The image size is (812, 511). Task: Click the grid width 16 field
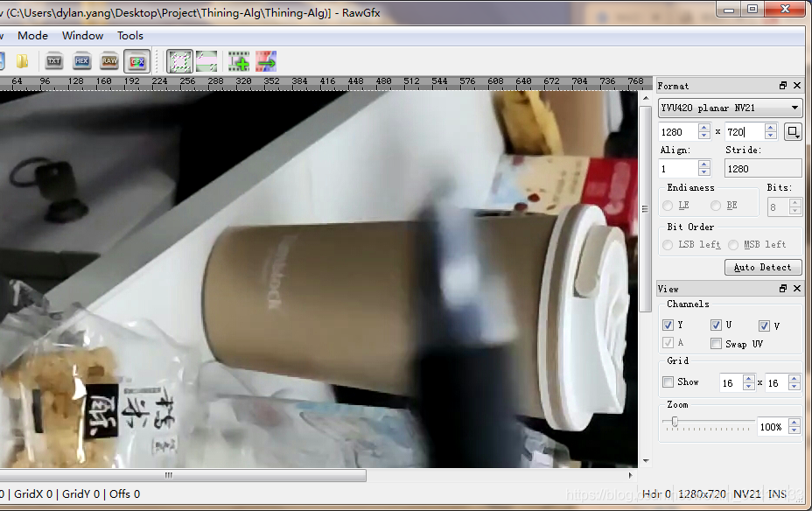731,383
